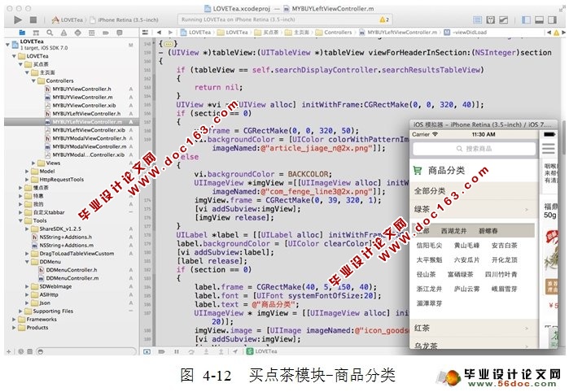This screenshot has width=569, height=392.
Task: Click the simulator search goods field
Action: (474, 149)
